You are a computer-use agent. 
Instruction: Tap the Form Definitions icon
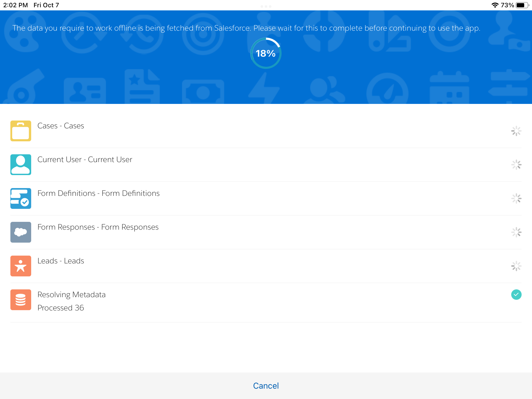[x=21, y=198]
